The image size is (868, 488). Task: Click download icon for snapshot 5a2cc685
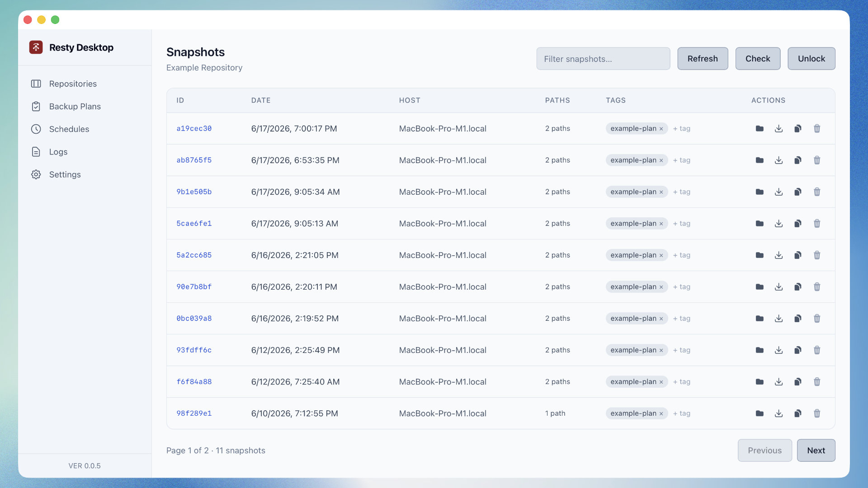(x=778, y=255)
